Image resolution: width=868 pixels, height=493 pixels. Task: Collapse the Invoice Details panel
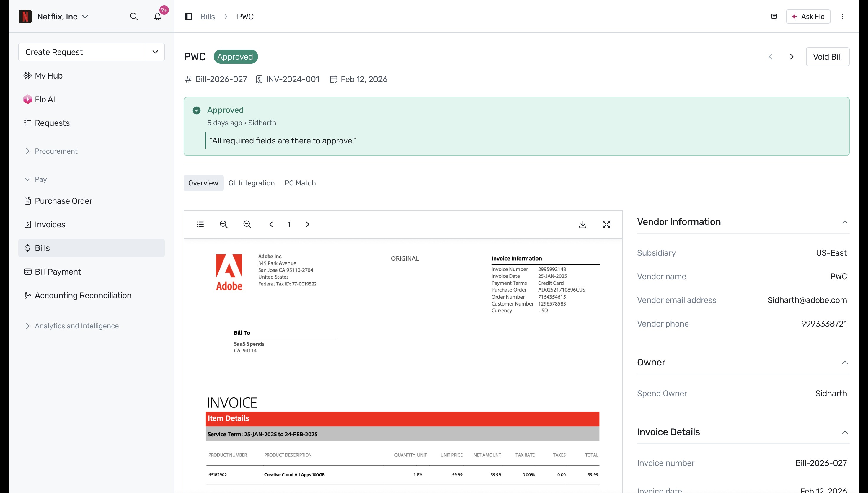845,432
